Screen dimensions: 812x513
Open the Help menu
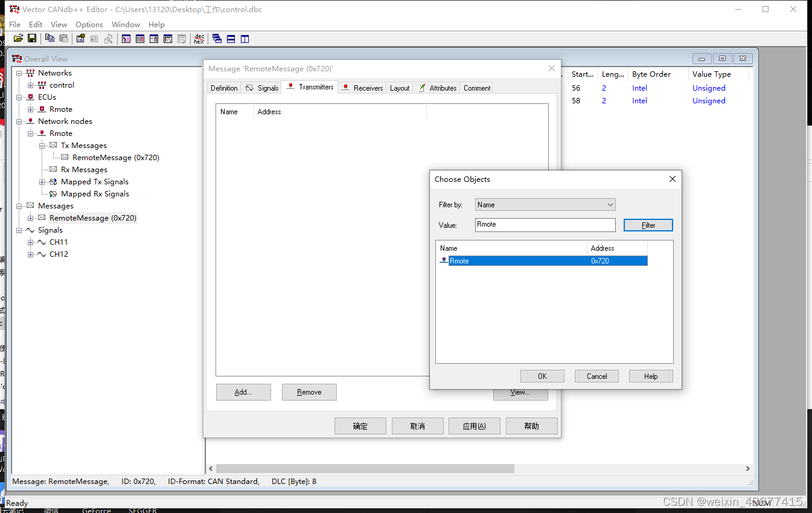pyautogui.click(x=156, y=24)
